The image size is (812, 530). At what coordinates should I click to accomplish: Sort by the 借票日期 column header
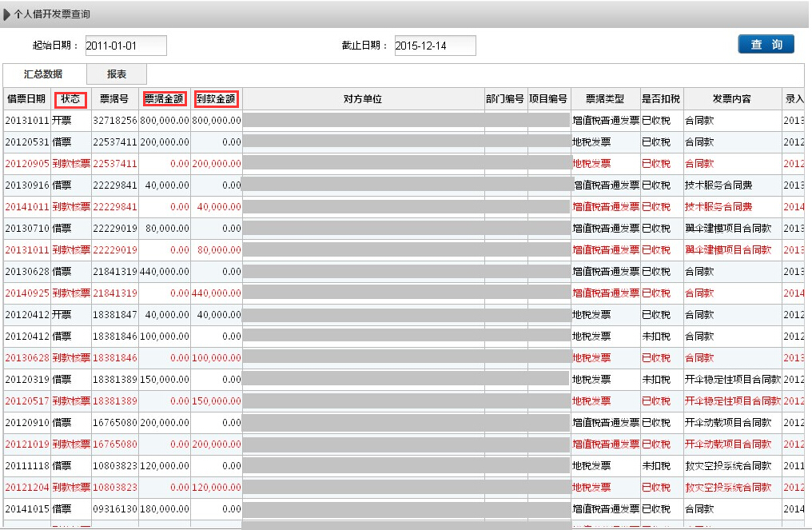(x=26, y=99)
